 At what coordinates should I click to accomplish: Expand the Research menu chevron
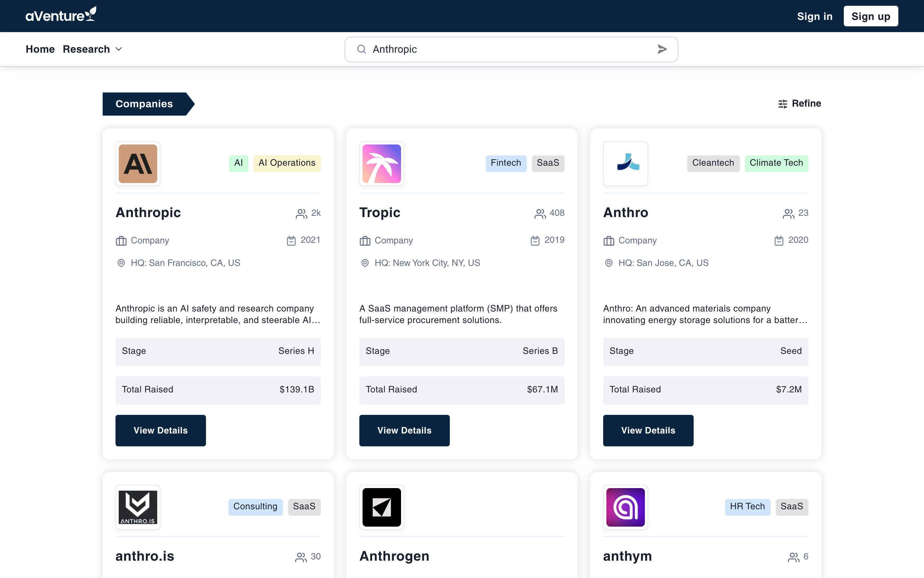pos(119,49)
